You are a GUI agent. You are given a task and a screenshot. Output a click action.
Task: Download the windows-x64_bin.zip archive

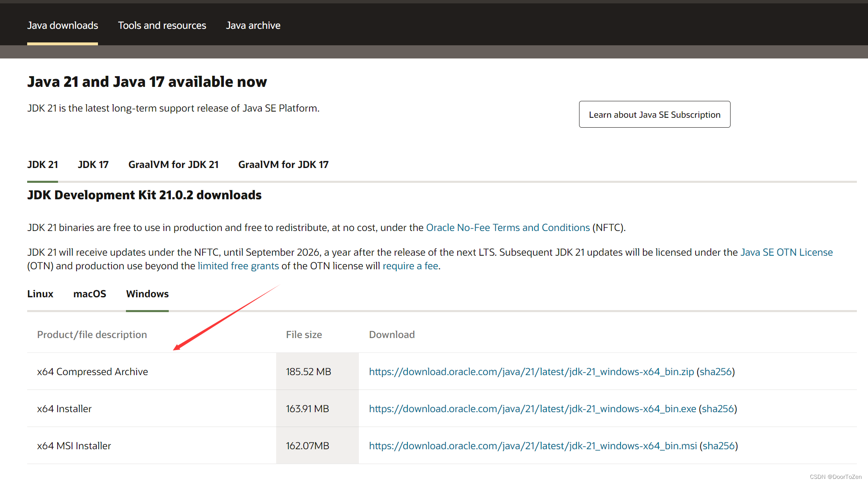[x=531, y=372]
